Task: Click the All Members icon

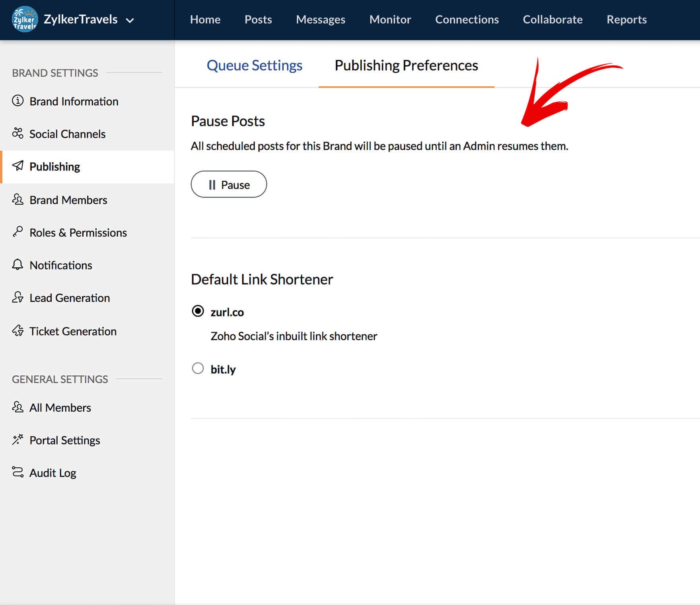Action: pos(18,407)
